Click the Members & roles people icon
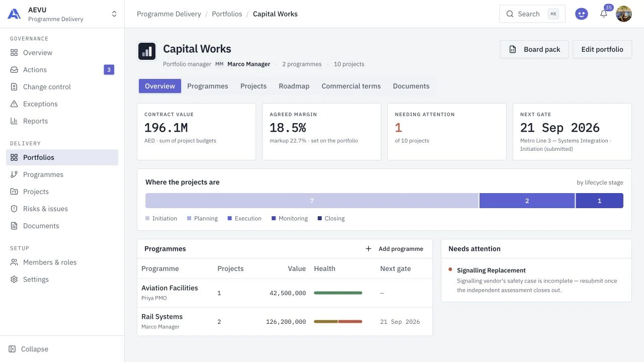644x362 pixels. pyautogui.click(x=14, y=262)
